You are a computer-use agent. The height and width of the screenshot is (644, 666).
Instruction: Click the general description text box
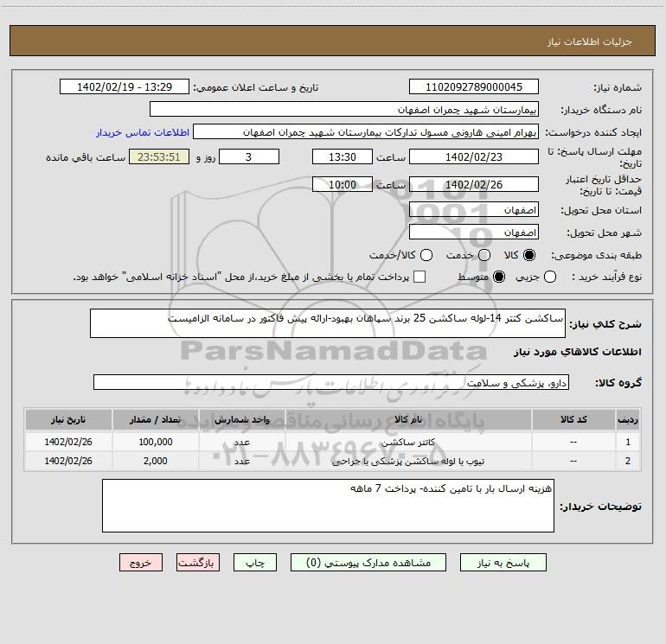(328, 323)
